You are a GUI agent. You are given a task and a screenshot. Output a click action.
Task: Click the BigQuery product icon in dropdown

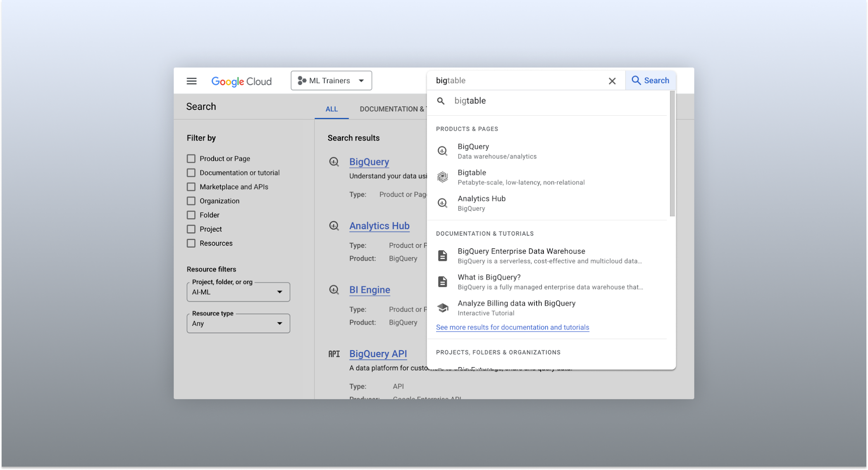coord(443,151)
